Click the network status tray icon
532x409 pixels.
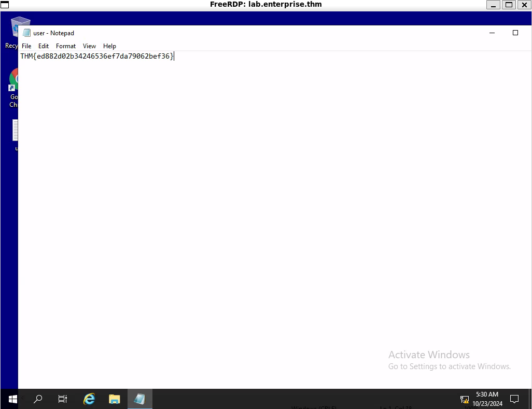pyautogui.click(x=465, y=400)
